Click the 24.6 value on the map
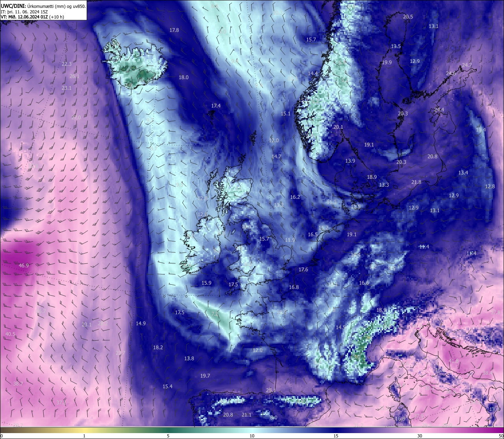 [x=451, y=74]
